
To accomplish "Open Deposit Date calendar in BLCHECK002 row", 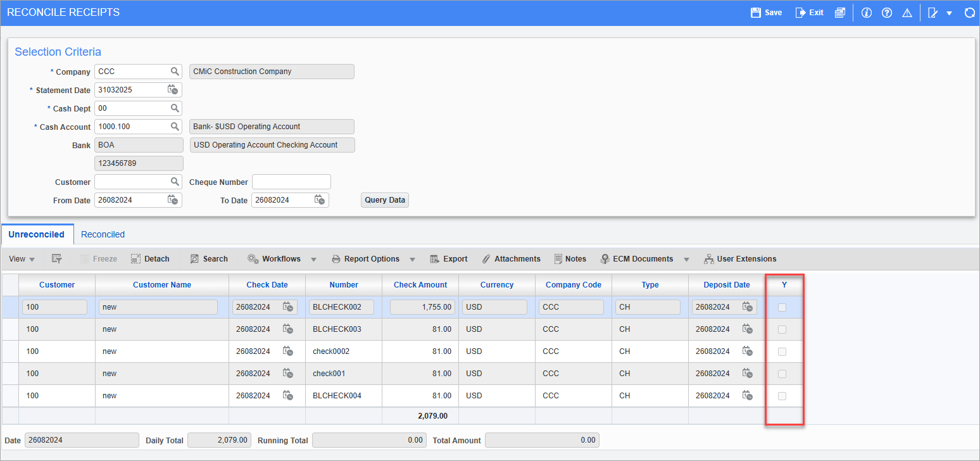I will coord(748,307).
